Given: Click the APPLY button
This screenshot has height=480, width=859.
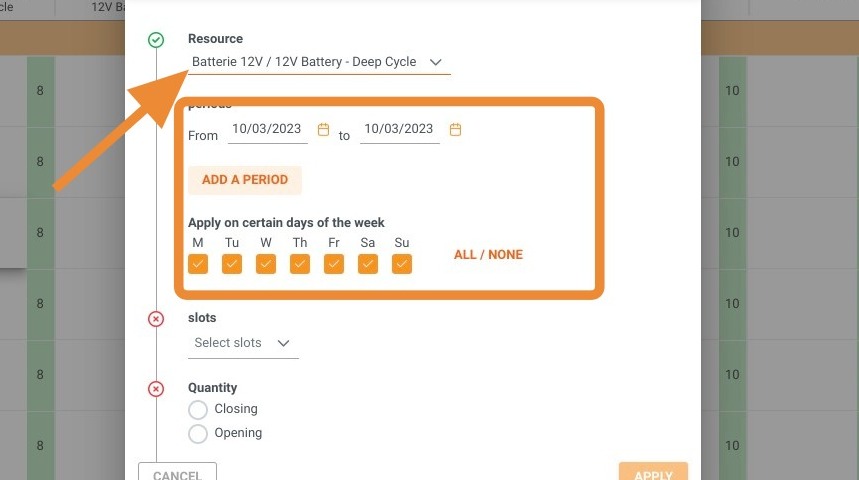Looking at the screenshot, I should [x=653, y=472].
